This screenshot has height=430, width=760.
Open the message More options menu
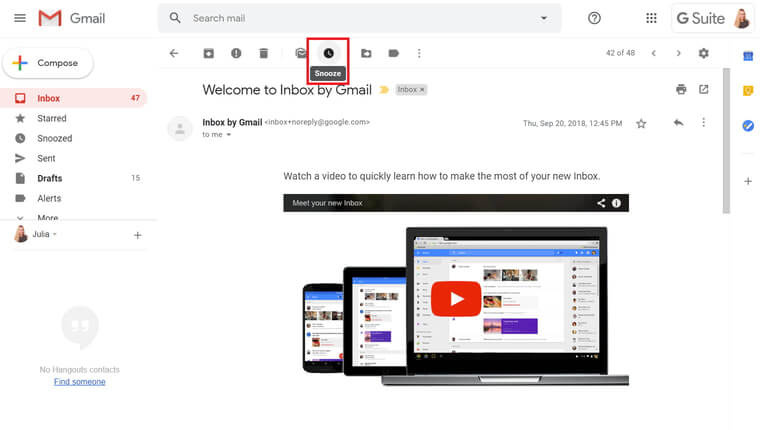[x=703, y=123]
